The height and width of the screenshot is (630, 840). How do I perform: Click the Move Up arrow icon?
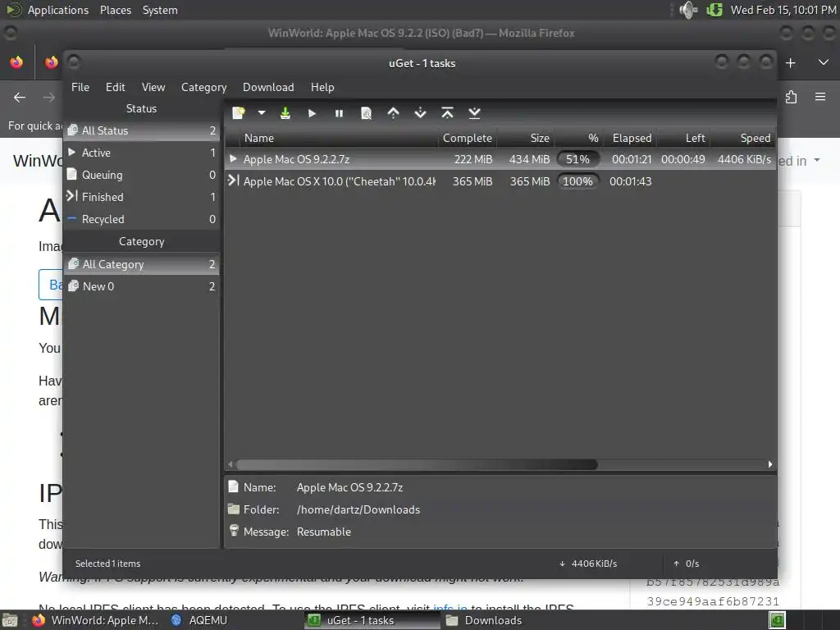pos(393,113)
